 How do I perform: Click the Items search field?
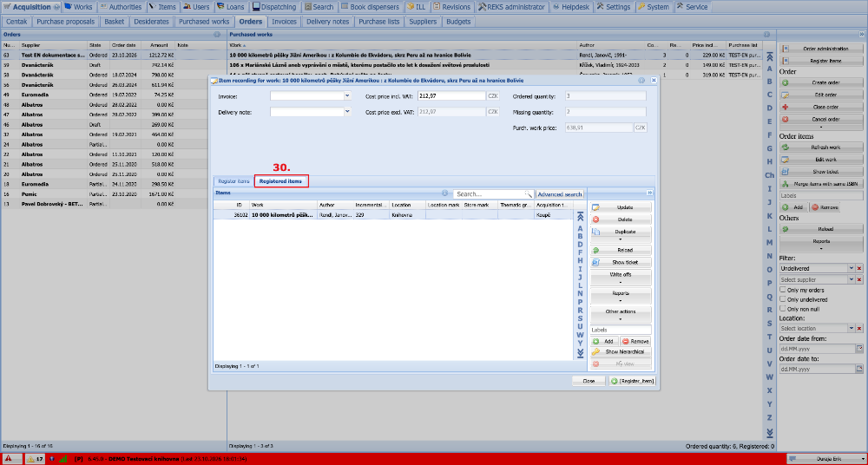pos(490,194)
